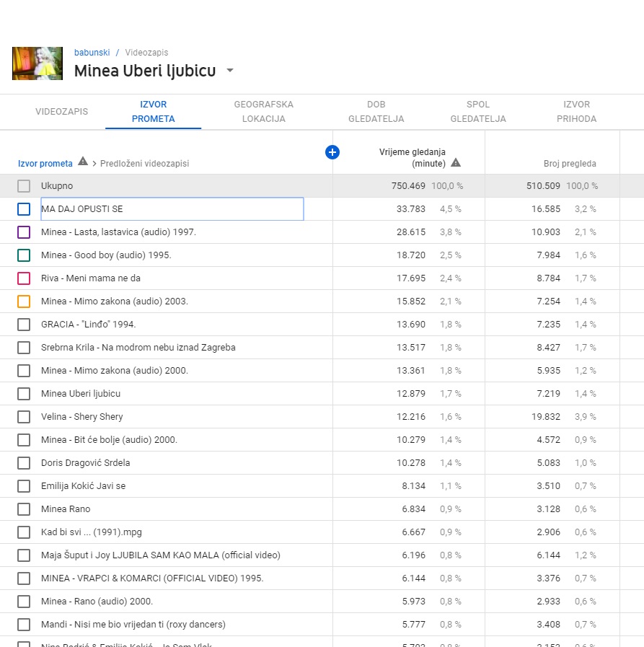The image size is (644, 647).
Task: Click views value 19.832 for Velina
Action: click(x=545, y=417)
